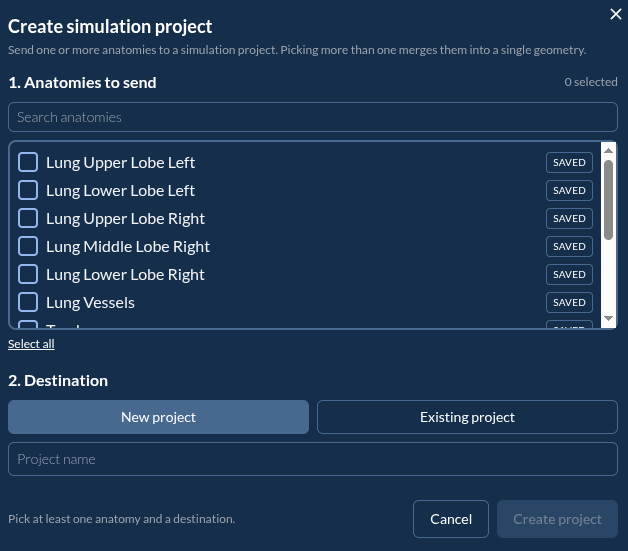The width and height of the screenshot is (628, 551).
Task: Check the Lung Upper Lobe Right checkbox
Action: click(28, 218)
